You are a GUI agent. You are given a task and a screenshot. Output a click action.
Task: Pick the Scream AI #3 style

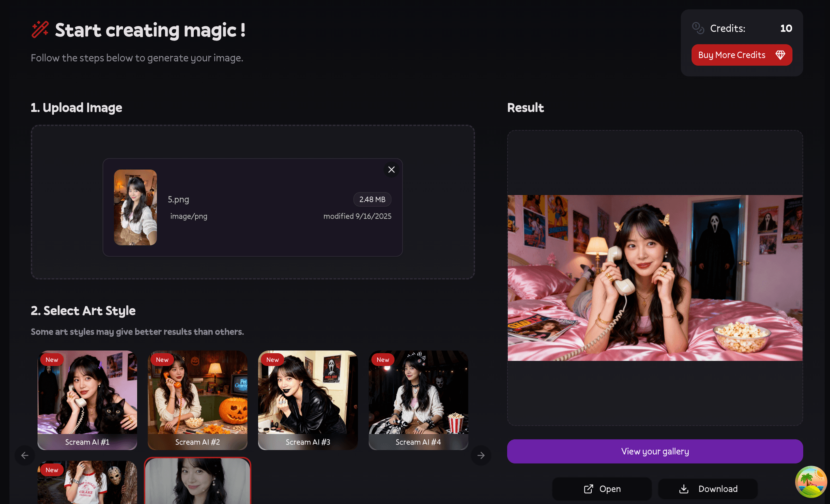click(x=308, y=400)
